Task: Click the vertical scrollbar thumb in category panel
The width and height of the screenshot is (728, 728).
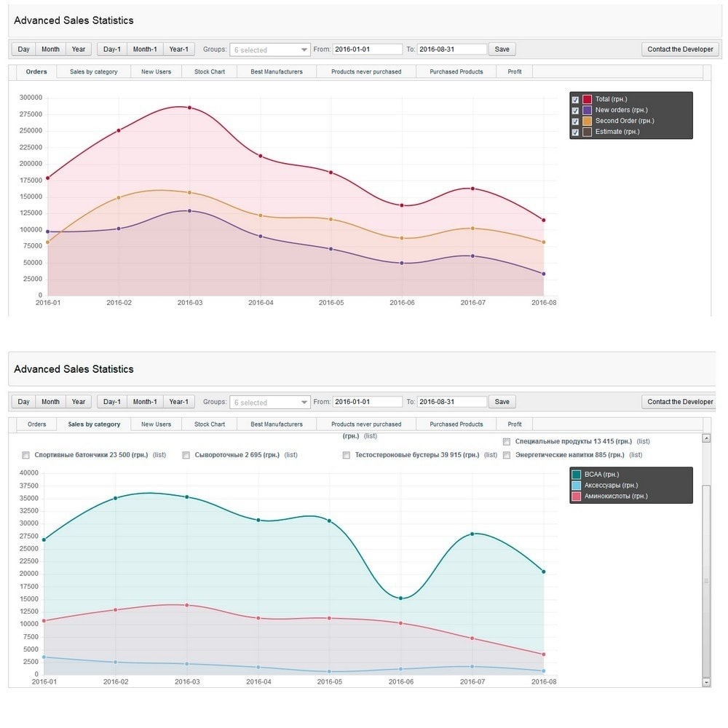Action: click(706, 581)
